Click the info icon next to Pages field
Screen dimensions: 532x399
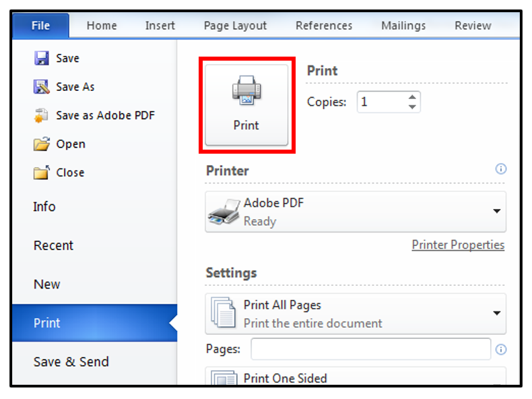tap(500, 349)
